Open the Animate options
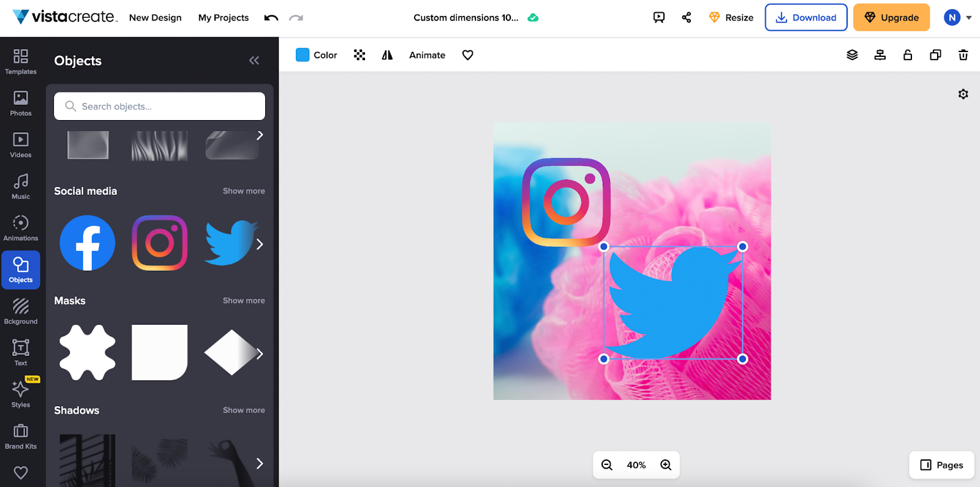Image resolution: width=980 pixels, height=487 pixels. point(428,55)
